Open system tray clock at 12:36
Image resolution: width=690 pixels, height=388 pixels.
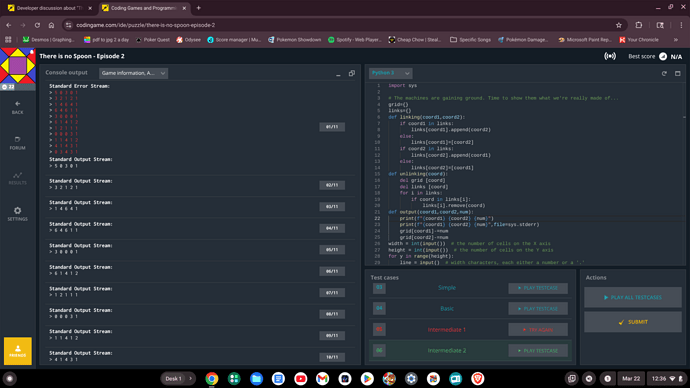666,378
